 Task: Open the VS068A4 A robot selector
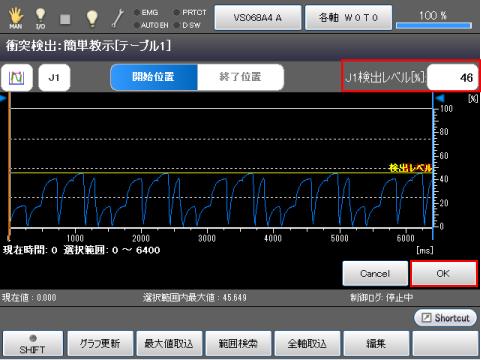[258, 17]
